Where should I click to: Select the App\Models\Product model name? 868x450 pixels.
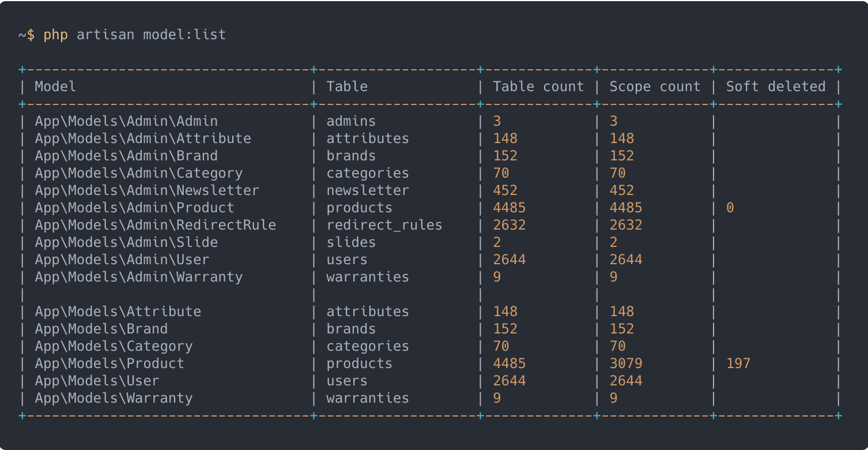[110, 363]
